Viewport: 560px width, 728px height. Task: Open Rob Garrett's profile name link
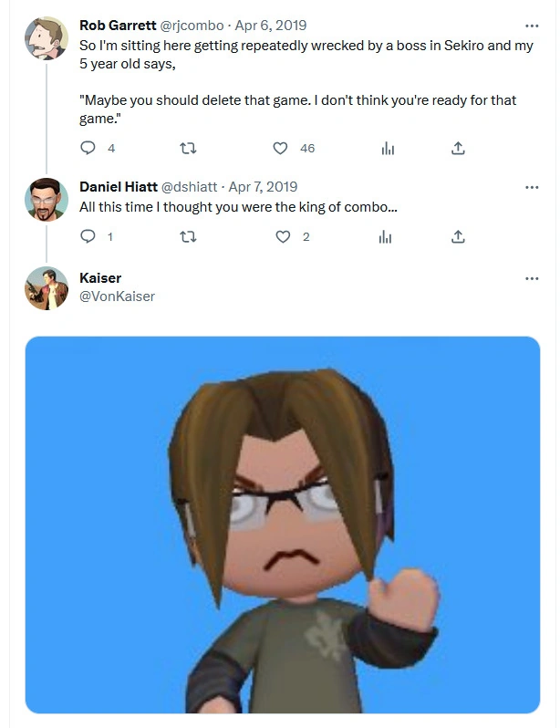coord(118,25)
